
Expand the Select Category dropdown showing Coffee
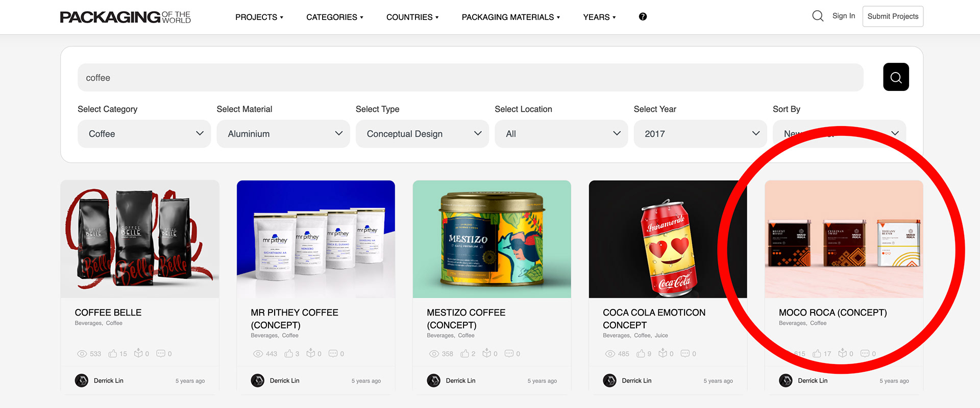(144, 134)
